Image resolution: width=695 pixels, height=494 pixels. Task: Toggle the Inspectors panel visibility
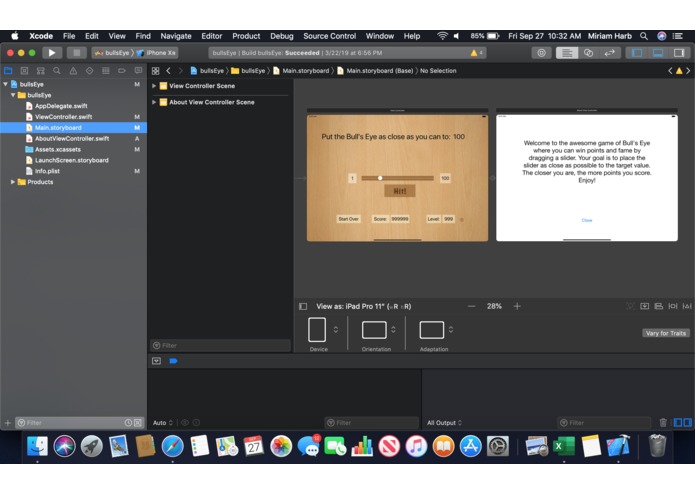[x=679, y=53]
